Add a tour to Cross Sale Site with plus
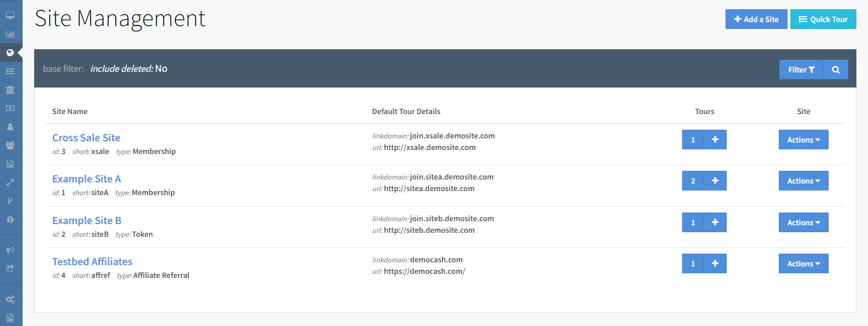This screenshot has width=868, height=326. point(715,140)
